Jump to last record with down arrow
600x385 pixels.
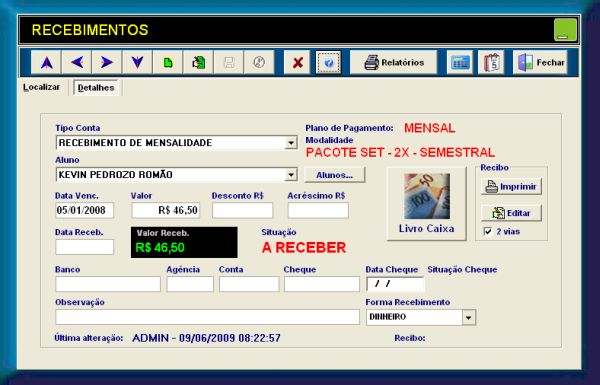pos(137,62)
